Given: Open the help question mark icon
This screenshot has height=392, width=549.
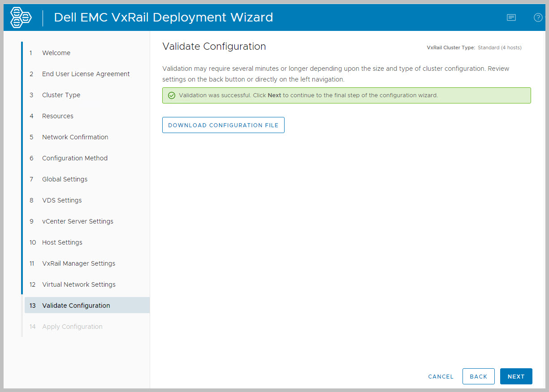Looking at the screenshot, I should coord(538,17).
